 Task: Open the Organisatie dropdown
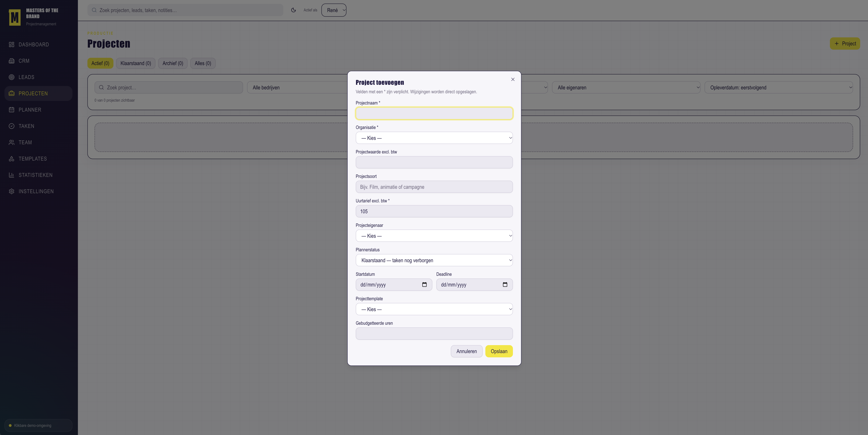pos(434,138)
